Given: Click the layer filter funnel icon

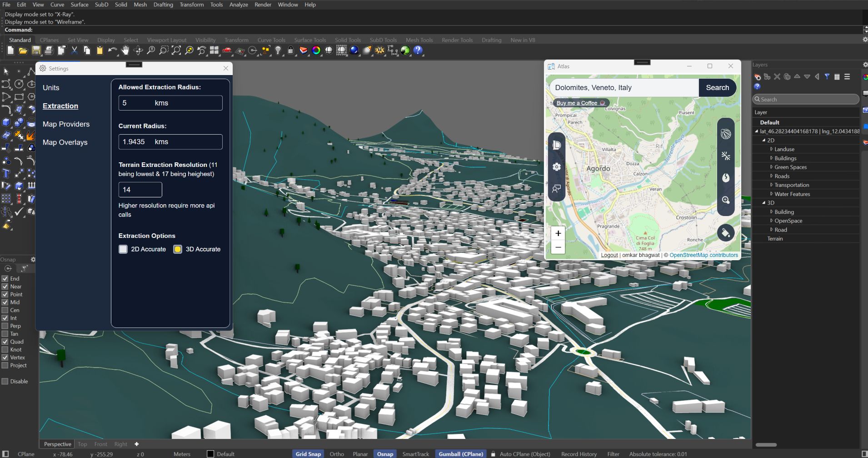Looking at the screenshot, I should 827,77.
